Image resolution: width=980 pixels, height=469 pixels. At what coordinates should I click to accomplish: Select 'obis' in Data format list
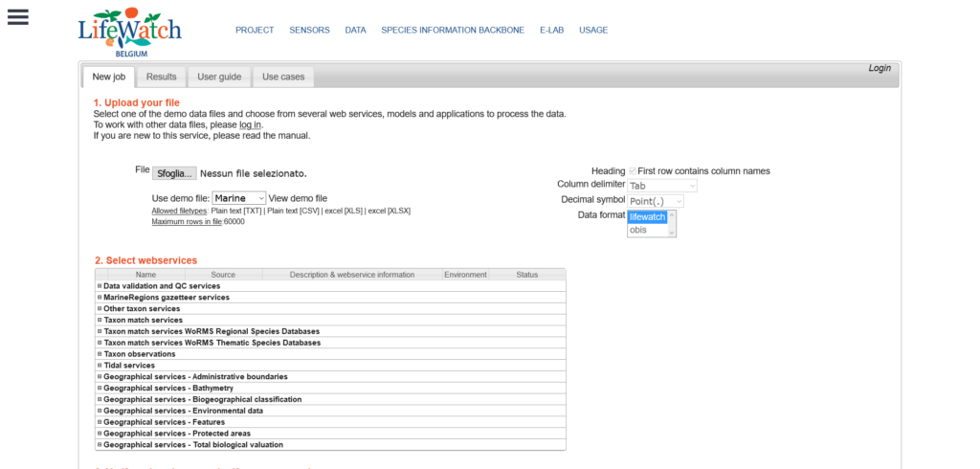click(638, 230)
